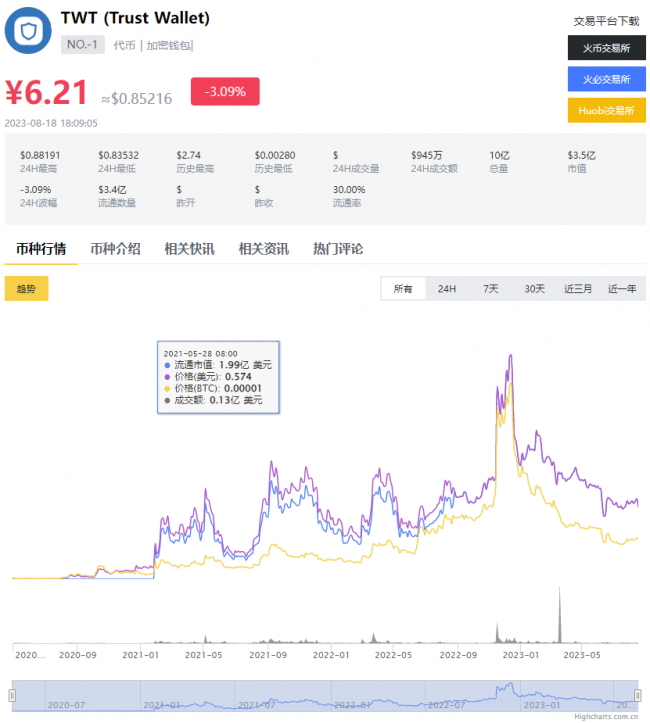Image resolution: width=650 pixels, height=723 pixels.
Task: Click the 代币 category tag
Action: click(124, 45)
